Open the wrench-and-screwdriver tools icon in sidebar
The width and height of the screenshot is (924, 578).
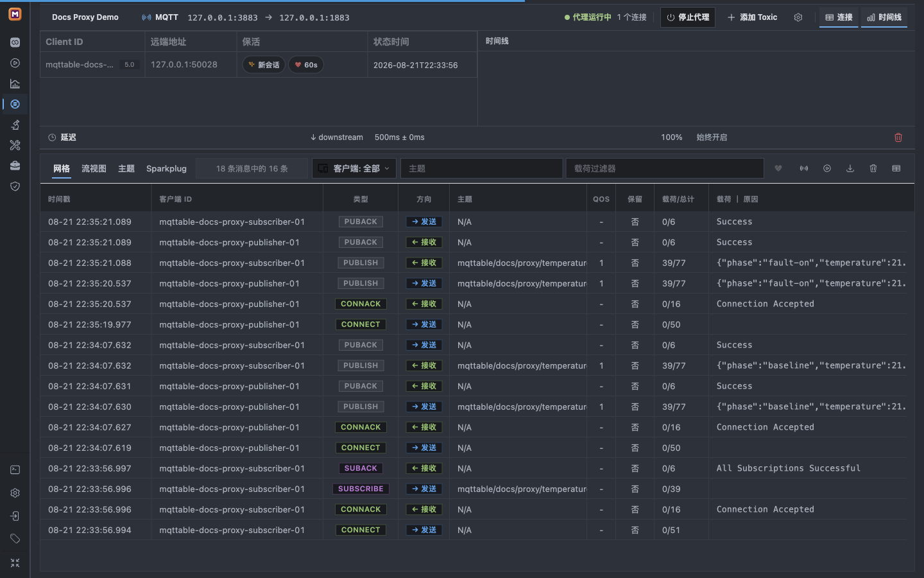click(x=15, y=145)
